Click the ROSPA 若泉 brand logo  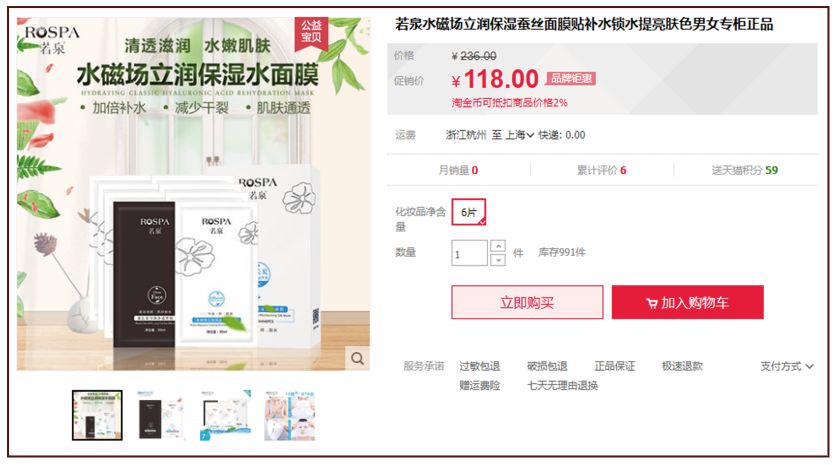click(x=52, y=39)
